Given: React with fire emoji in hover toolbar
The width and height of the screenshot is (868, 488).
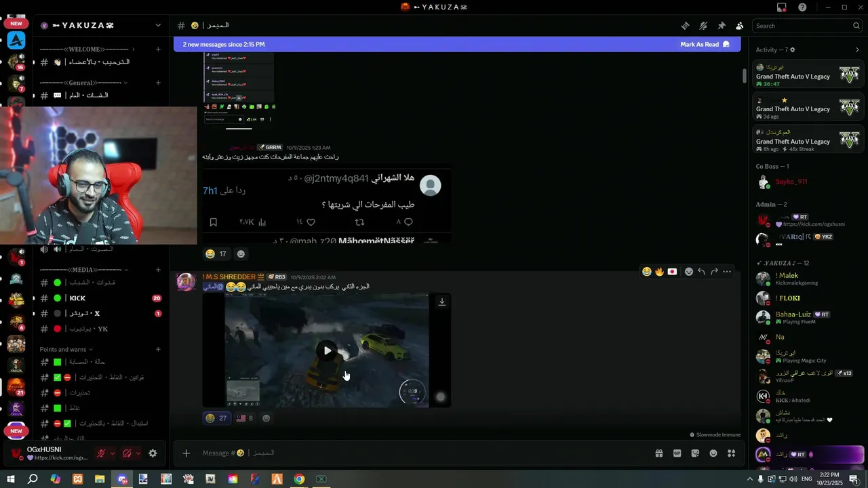Looking at the screenshot, I should 659,272.
